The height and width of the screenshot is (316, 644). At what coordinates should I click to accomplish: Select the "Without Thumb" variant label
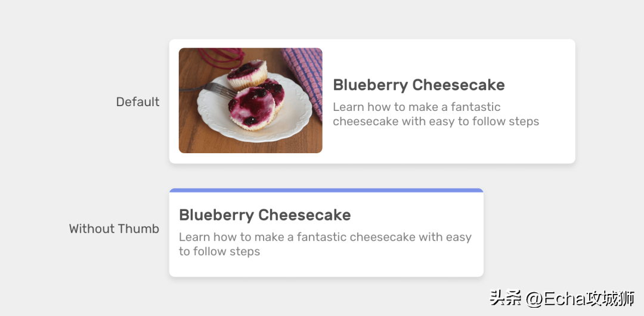[114, 229]
